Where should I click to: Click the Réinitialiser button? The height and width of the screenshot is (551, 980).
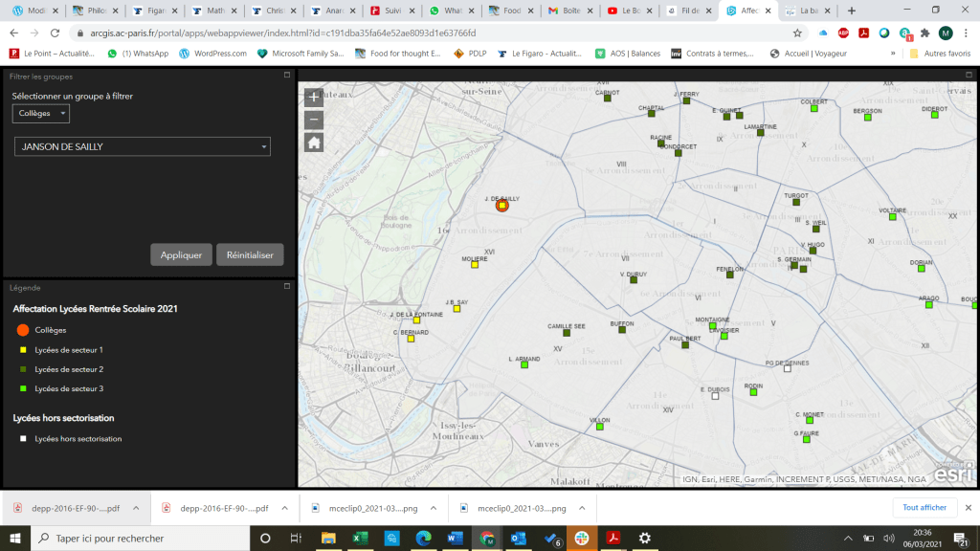[x=250, y=254]
